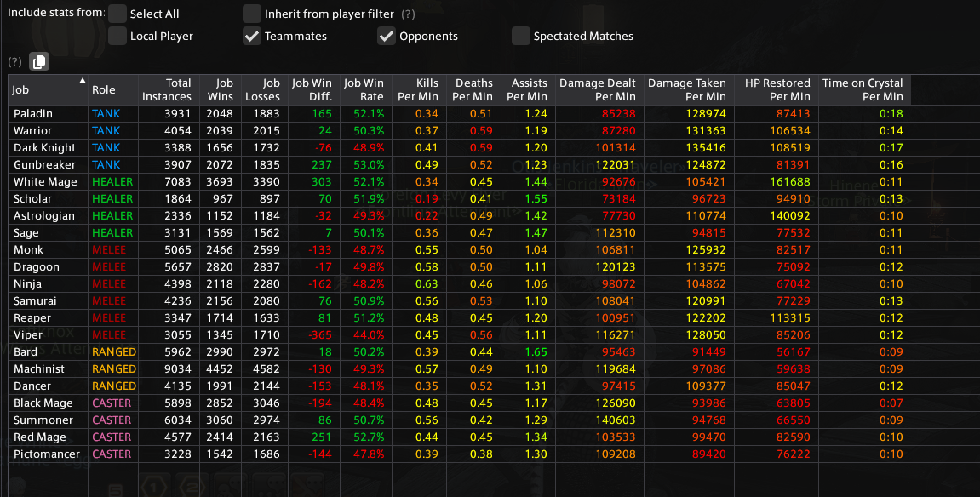Screen dimensions: 980x497
Task: Sort by Damage Dealt Per Min header
Action: tap(599, 90)
